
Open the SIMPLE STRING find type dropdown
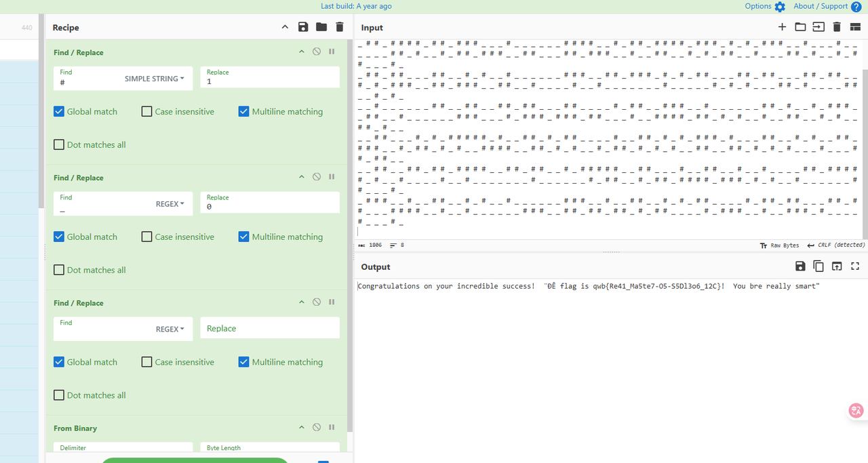155,79
